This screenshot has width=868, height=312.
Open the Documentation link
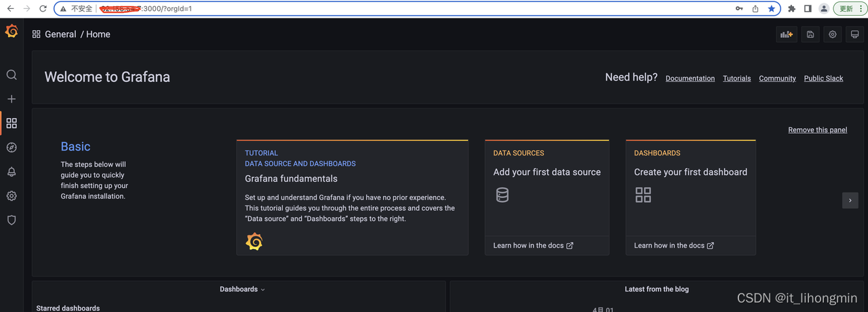pos(690,79)
